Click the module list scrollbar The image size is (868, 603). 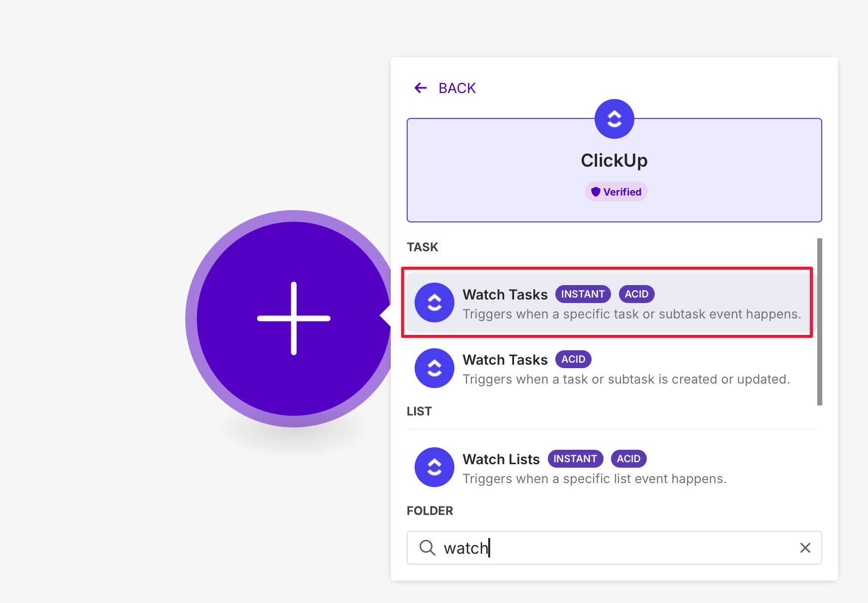tap(819, 322)
